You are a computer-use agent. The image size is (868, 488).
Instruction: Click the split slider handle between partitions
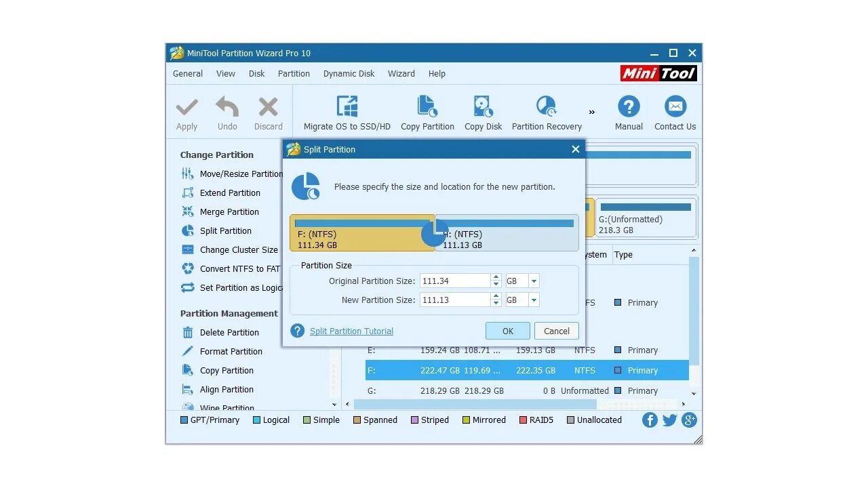[x=435, y=232]
